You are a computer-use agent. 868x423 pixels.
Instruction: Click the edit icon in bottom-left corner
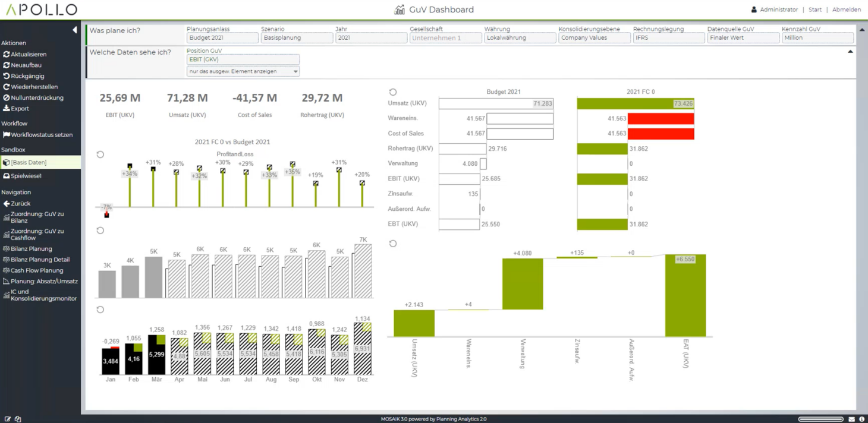[8, 419]
